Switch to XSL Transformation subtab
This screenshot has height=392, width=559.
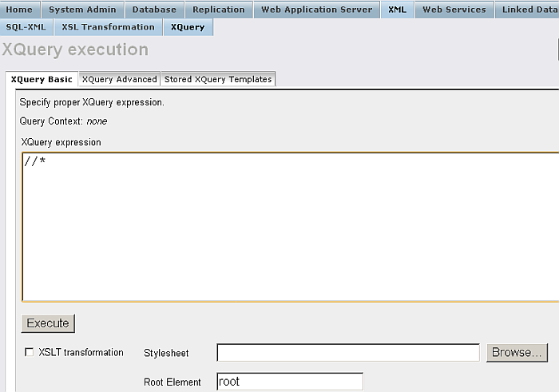pos(108,27)
